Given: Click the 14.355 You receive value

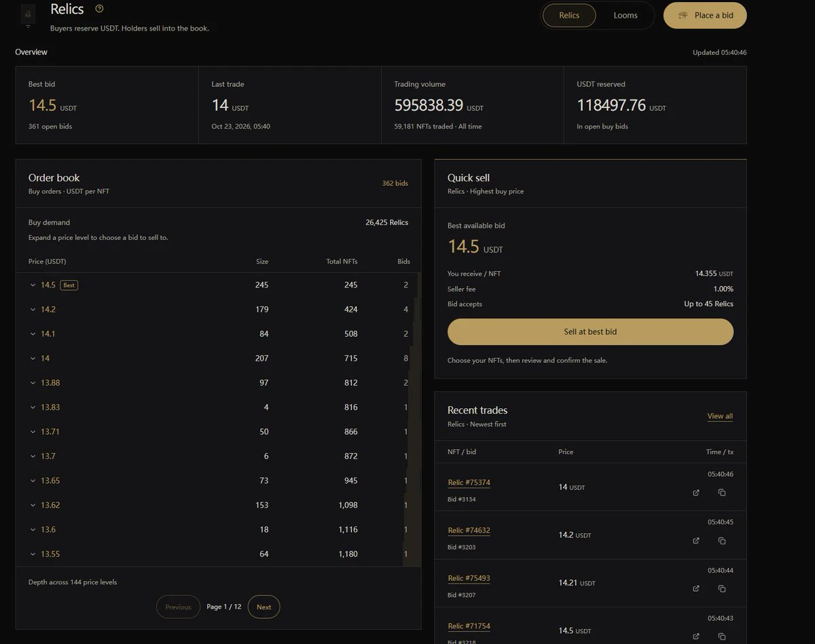Looking at the screenshot, I should [x=706, y=274].
